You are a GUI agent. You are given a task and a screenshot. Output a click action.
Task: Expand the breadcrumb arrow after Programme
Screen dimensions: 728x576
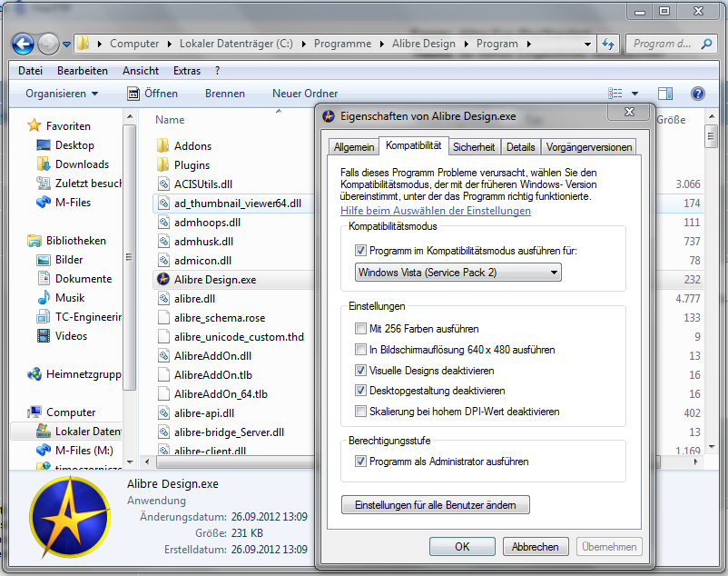tap(381, 45)
